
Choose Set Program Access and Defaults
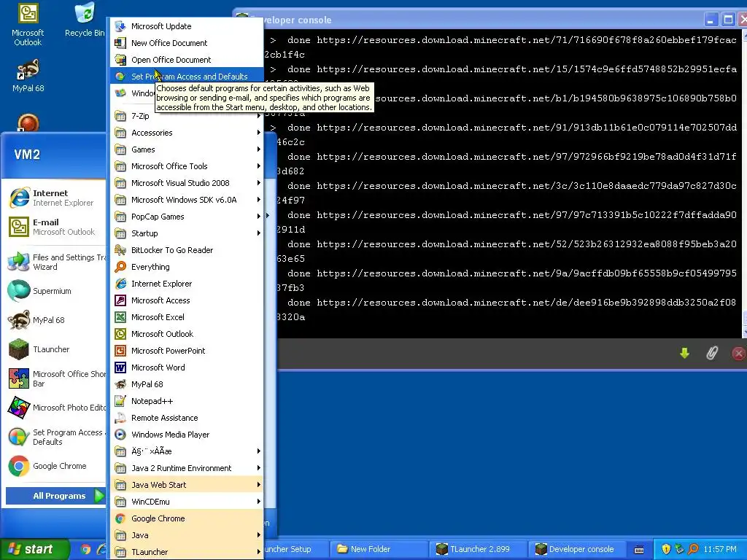click(187, 76)
